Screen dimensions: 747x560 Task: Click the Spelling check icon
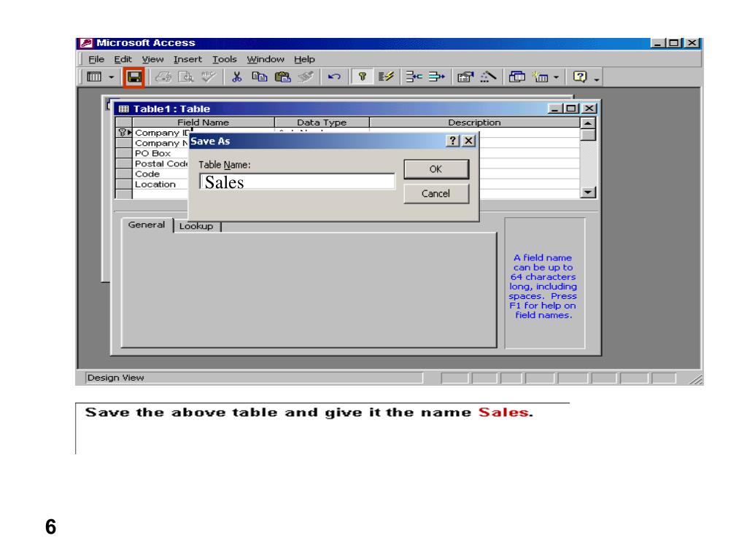point(208,77)
